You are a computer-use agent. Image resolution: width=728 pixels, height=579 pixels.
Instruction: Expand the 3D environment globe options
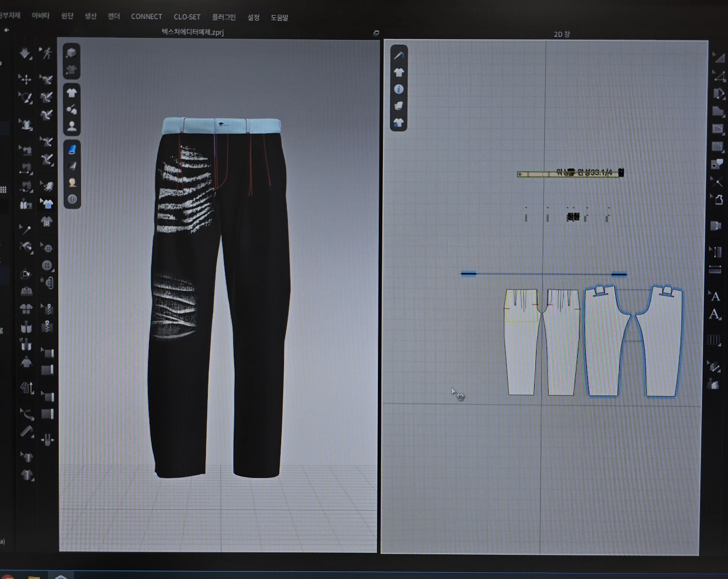point(72,199)
